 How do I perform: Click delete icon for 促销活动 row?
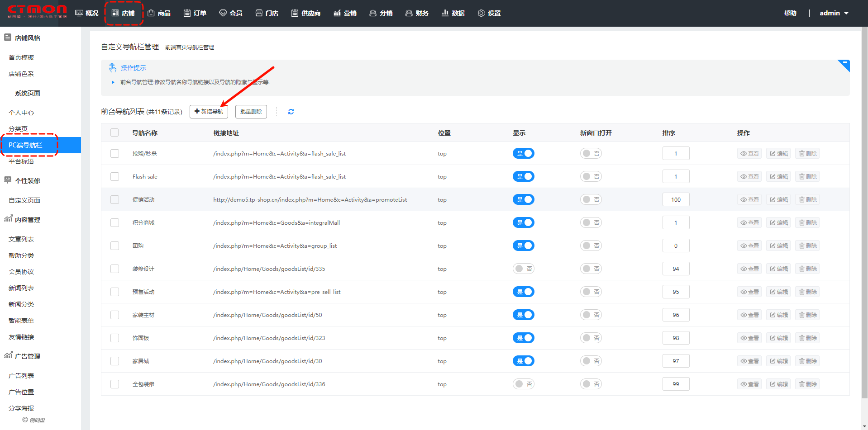(807, 200)
